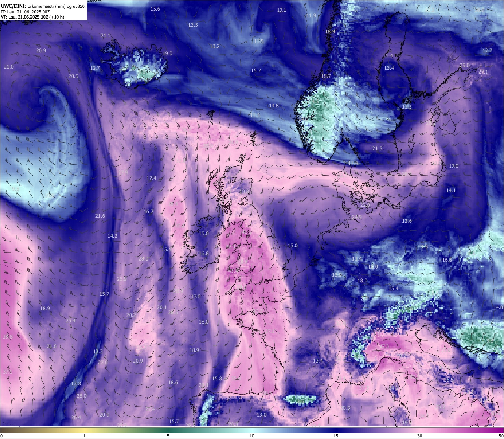Image resolution: width=504 pixels, height=439 pixels.
Task: Click the map value 14.8
Action: coord(498,307)
